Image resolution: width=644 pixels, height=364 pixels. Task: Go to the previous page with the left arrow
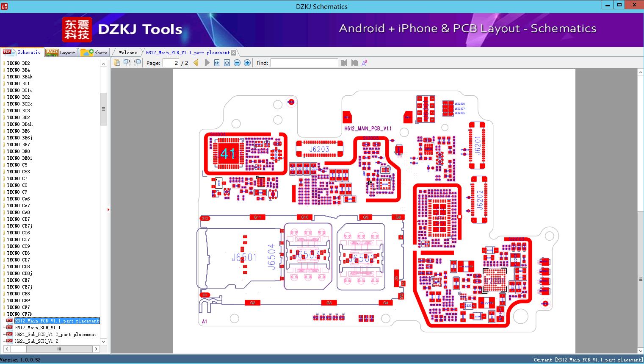pos(196,63)
